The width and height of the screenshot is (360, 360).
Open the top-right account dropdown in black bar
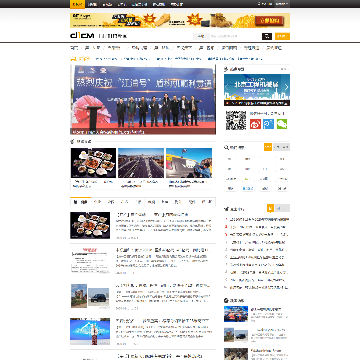coord(282,4)
